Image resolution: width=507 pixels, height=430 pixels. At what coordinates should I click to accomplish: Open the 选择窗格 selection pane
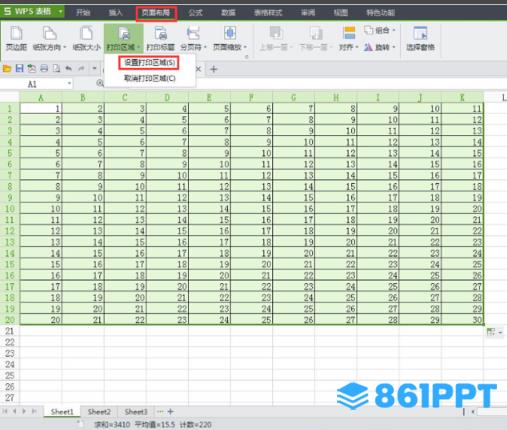click(420, 38)
